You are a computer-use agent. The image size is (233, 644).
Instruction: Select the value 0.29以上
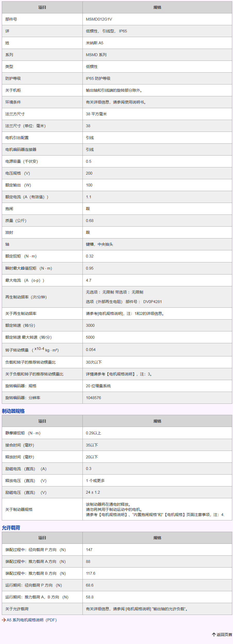pyautogui.click(x=94, y=433)
